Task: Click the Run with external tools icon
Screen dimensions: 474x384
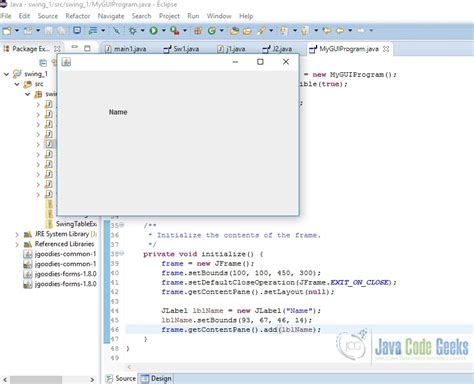Action: tap(175, 31)
